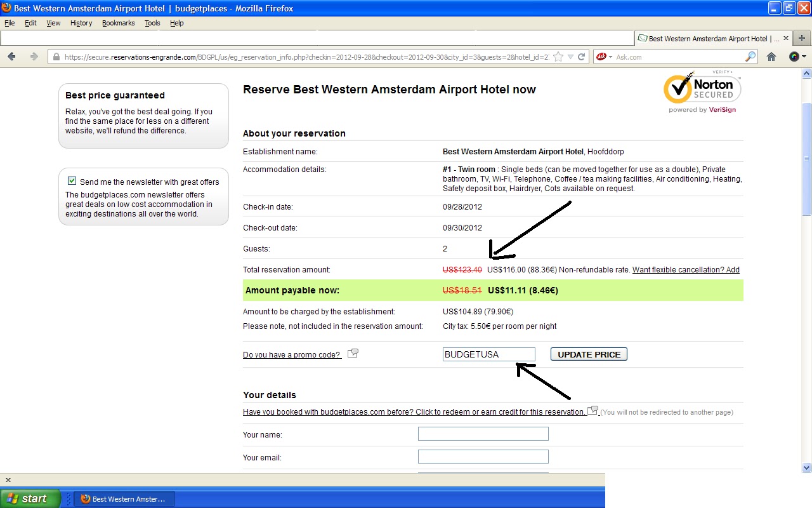812x508 pixels.
Task: Open a new tab with the plus button
Action: point(802,38)
